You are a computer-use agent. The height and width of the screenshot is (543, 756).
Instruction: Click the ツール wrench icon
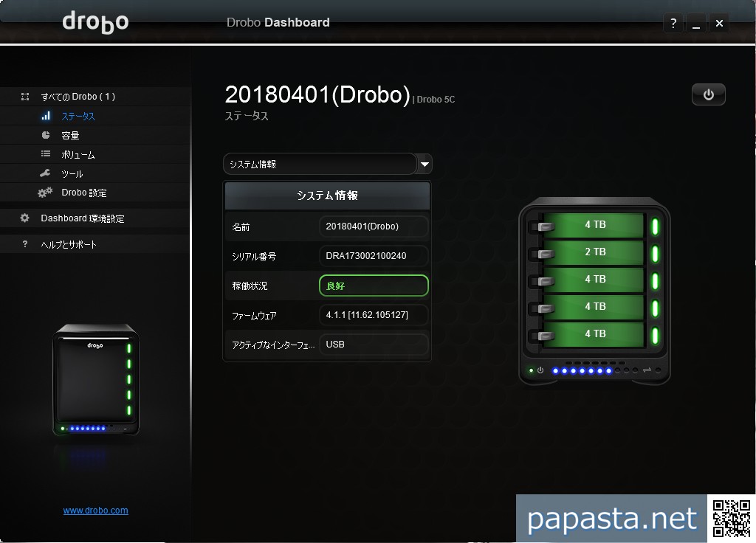click(46, 173)
